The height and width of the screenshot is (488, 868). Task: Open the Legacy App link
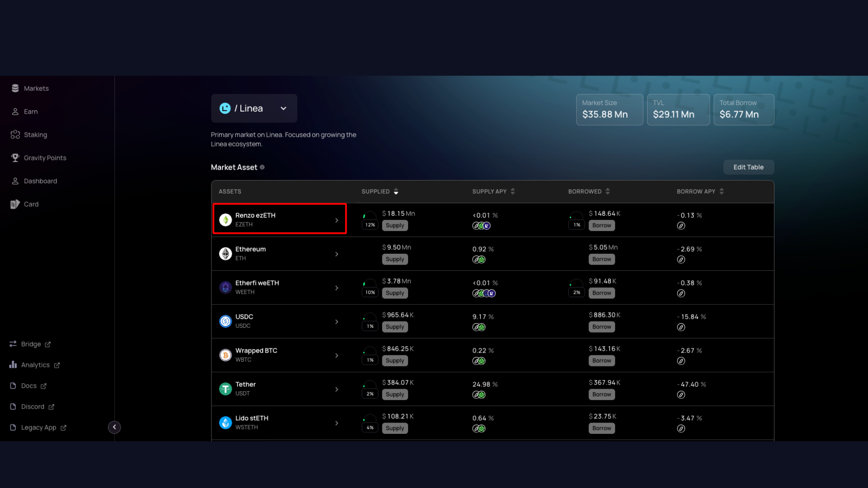[x=38, y=428]
